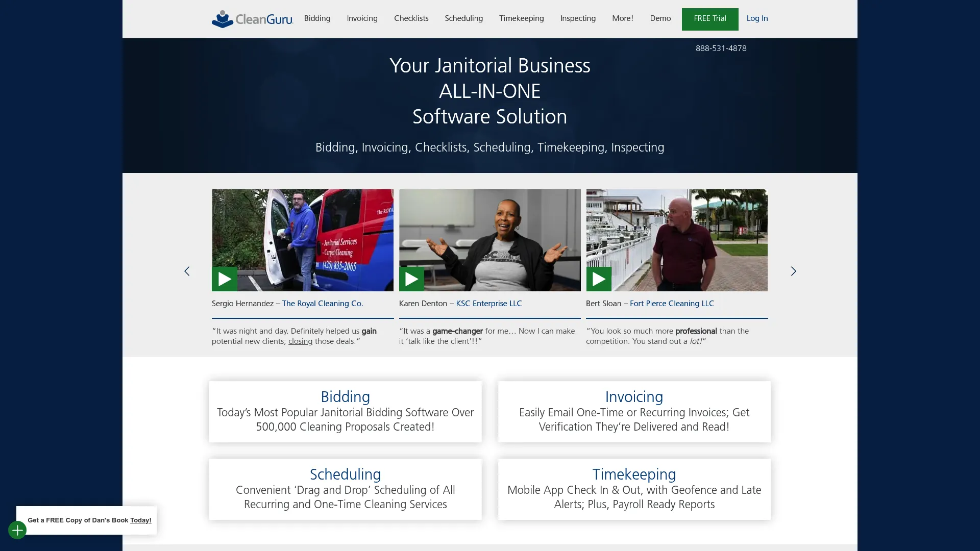Open the Bidding feature card
This screenshot has width=980, height=551.
pos(345,412)
